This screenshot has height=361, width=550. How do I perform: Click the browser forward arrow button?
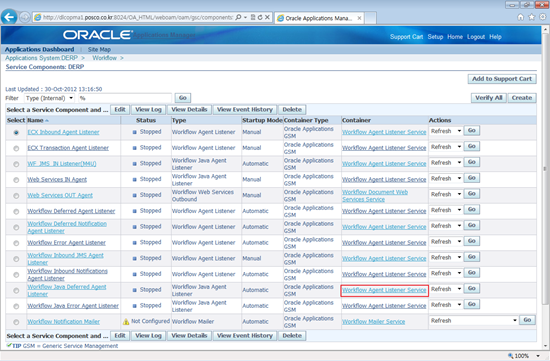click(25, 17)
